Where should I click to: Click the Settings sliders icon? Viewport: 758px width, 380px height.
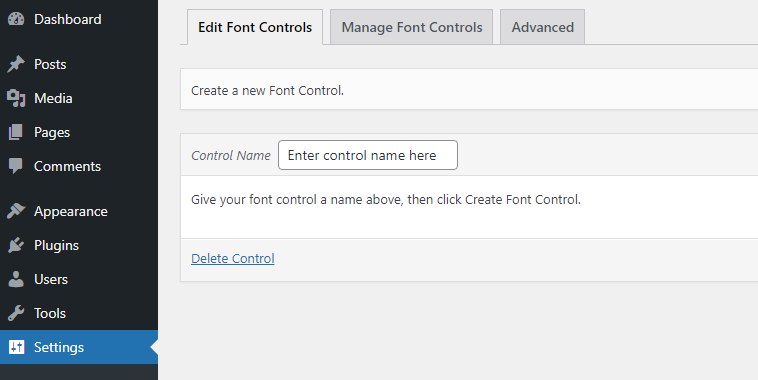click(x=16, y=347)
